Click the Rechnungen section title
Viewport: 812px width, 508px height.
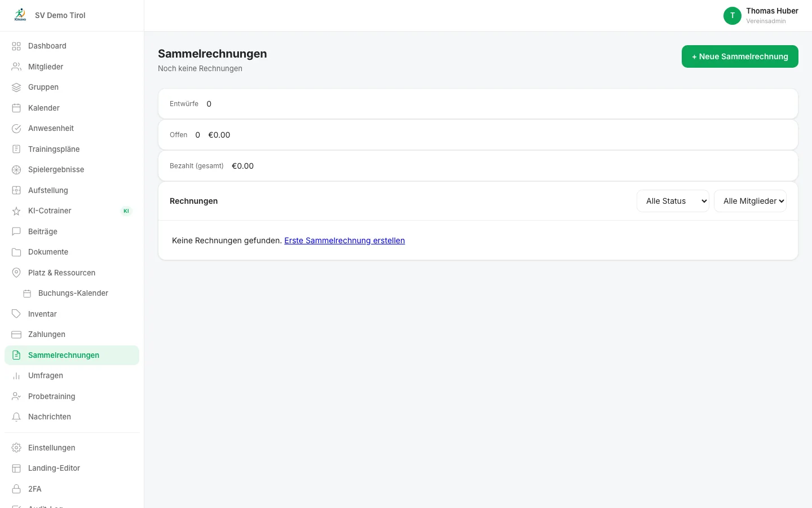point(193,201)
